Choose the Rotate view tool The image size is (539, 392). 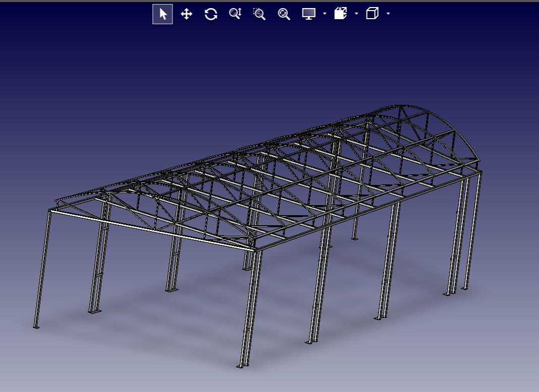(x=211, y=14)
